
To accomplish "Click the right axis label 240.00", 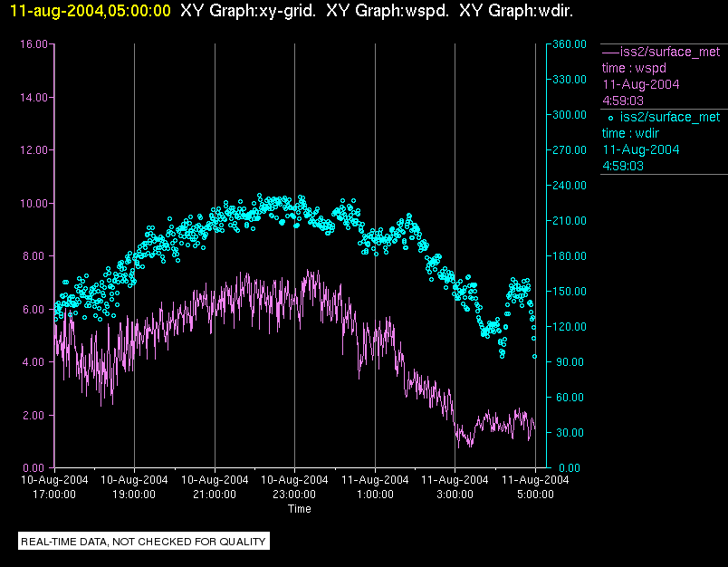I will pyautogui.click(x=570, y=186).
